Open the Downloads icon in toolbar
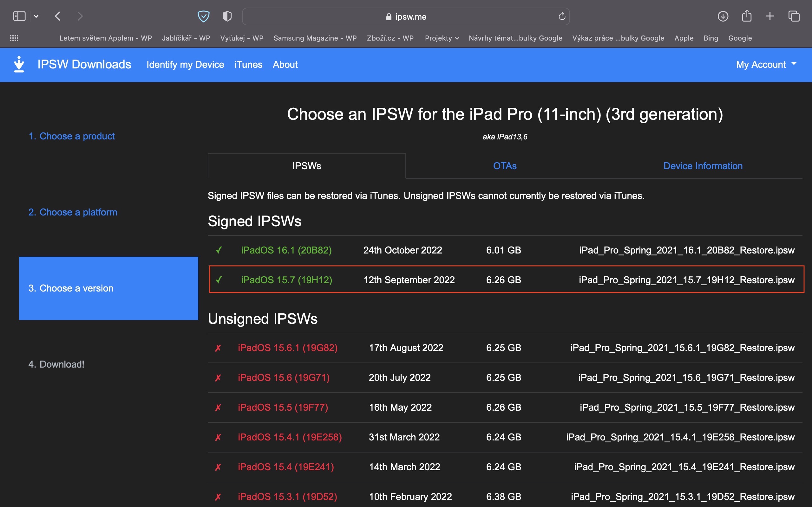Screen dimensions: 812x507 tap(723, 16)
